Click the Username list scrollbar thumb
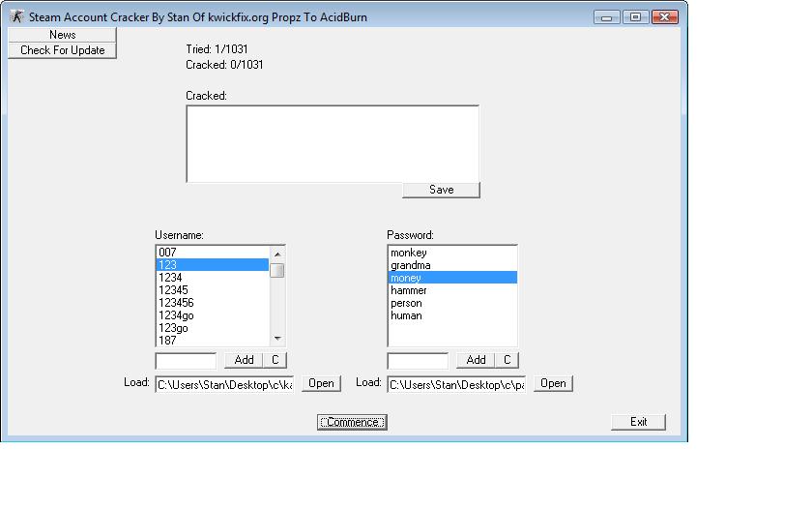This screenshot has height=508, width=812. click(277, 270)
